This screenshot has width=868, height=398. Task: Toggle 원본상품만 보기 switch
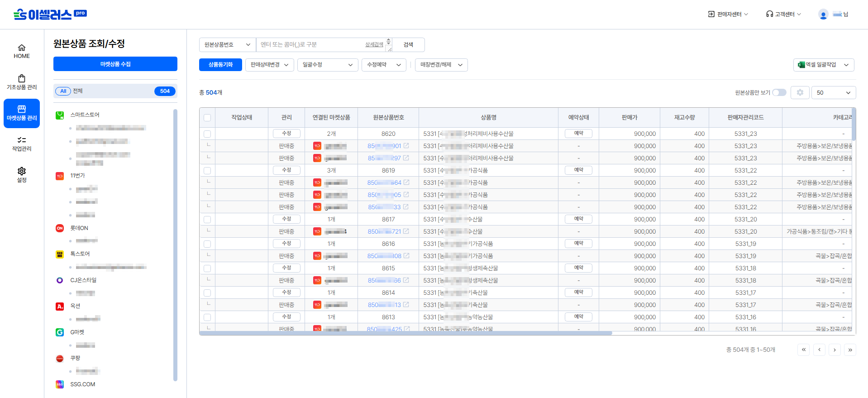pos(779,92)
